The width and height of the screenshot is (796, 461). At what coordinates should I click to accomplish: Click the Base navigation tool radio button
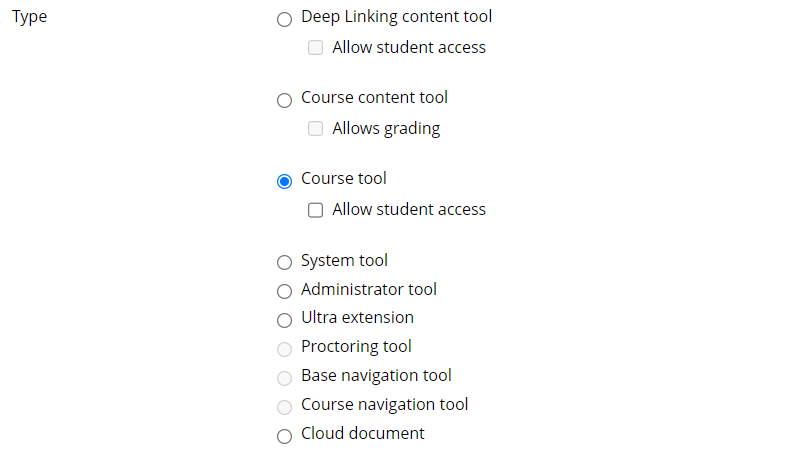click(x=284, y=378)
